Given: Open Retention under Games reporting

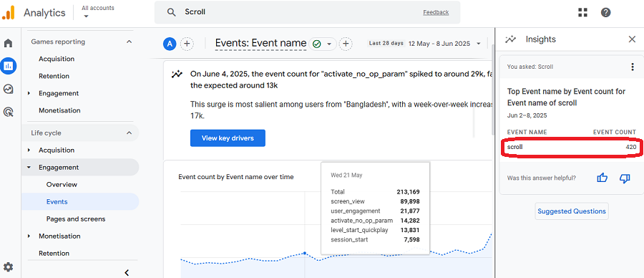Looking at the screenshot, I should tap(54, 76).
